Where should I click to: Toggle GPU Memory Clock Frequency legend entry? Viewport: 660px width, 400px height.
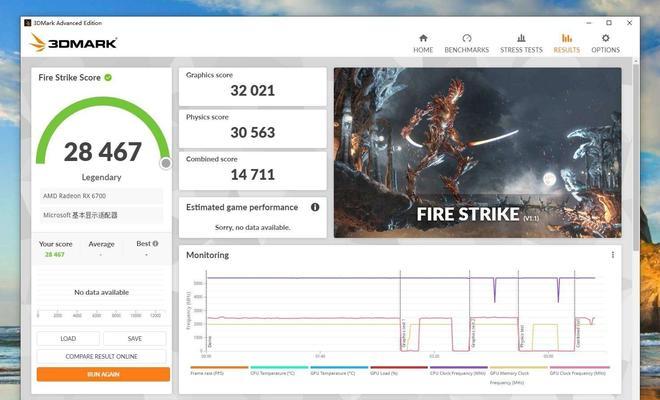tap(519, 375)
